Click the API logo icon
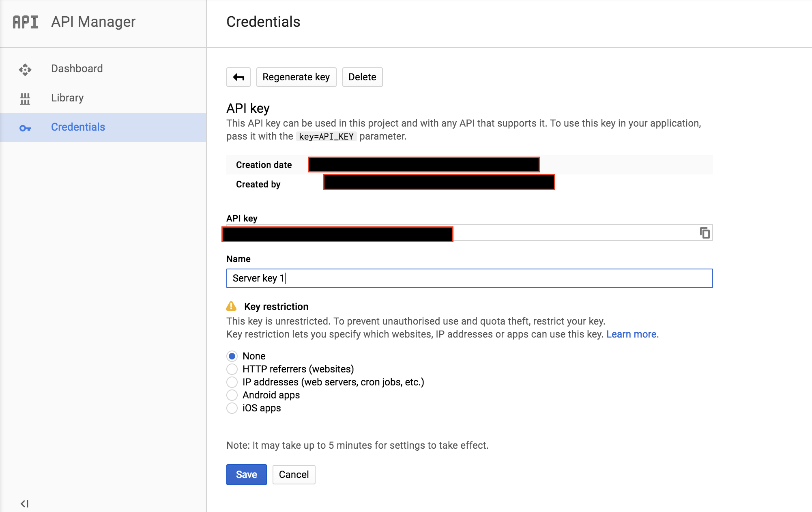The height and width of the screenshot is (512, 812). [x=26, y=22]
